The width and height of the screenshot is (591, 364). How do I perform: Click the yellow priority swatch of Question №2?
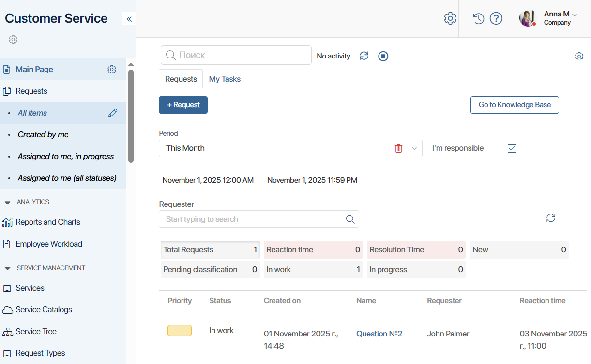click(x=180, y=331)
